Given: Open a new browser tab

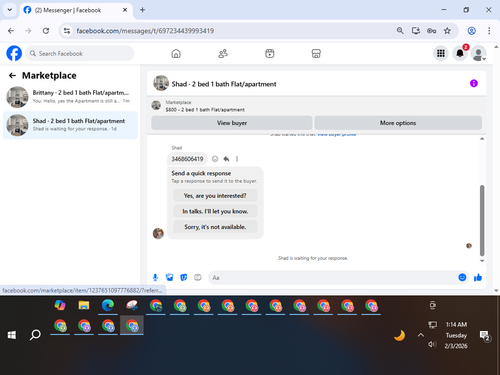Looking at the screenshot, I should coord(142,10).
